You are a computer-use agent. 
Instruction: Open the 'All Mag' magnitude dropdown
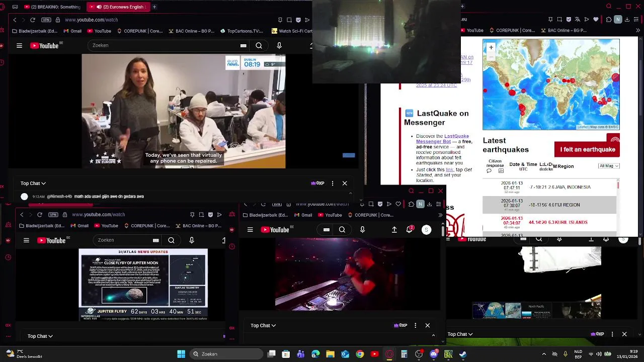click(x=609, y=166)
